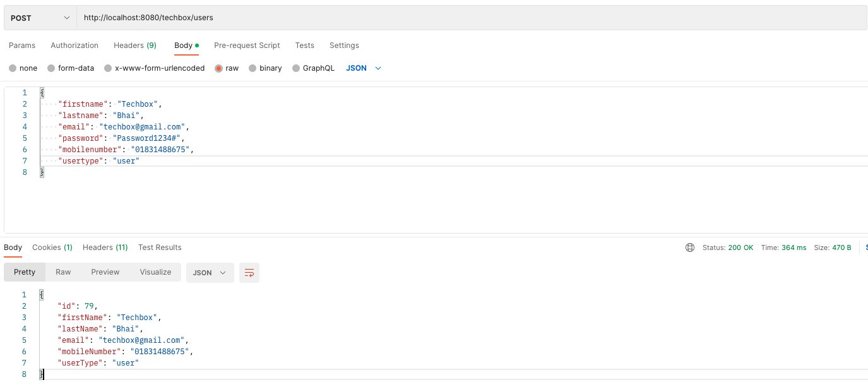Open the POST method dropdown
This screenshot has width=868, height=387.
40,18
